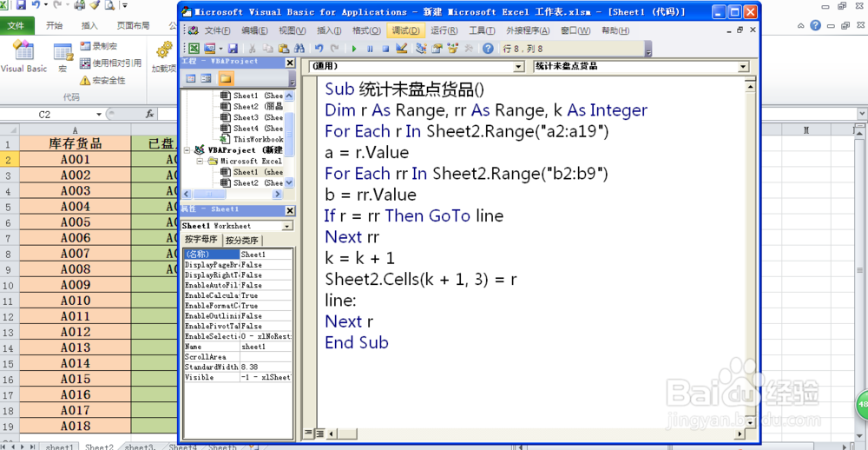Select the ScrollArea property row

point(237,357)
